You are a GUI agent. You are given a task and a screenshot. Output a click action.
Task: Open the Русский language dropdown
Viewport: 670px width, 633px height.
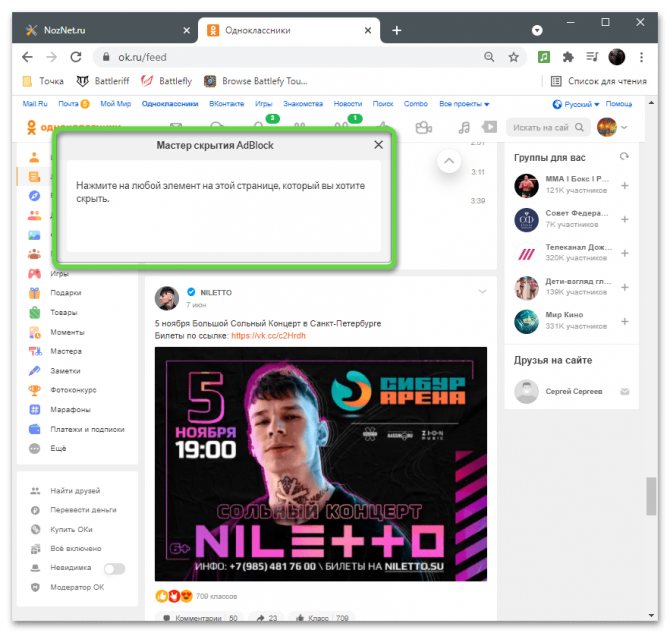pos(576,104)
